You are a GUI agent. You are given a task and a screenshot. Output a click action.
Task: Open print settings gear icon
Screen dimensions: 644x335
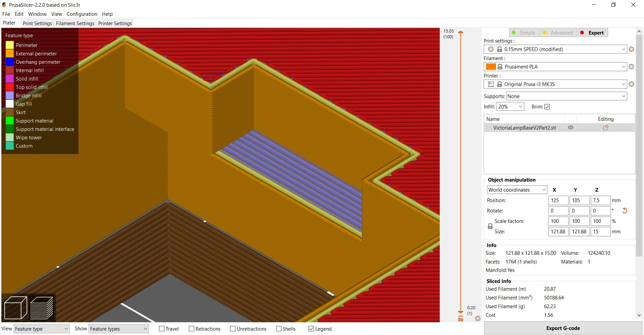point(631,49)
